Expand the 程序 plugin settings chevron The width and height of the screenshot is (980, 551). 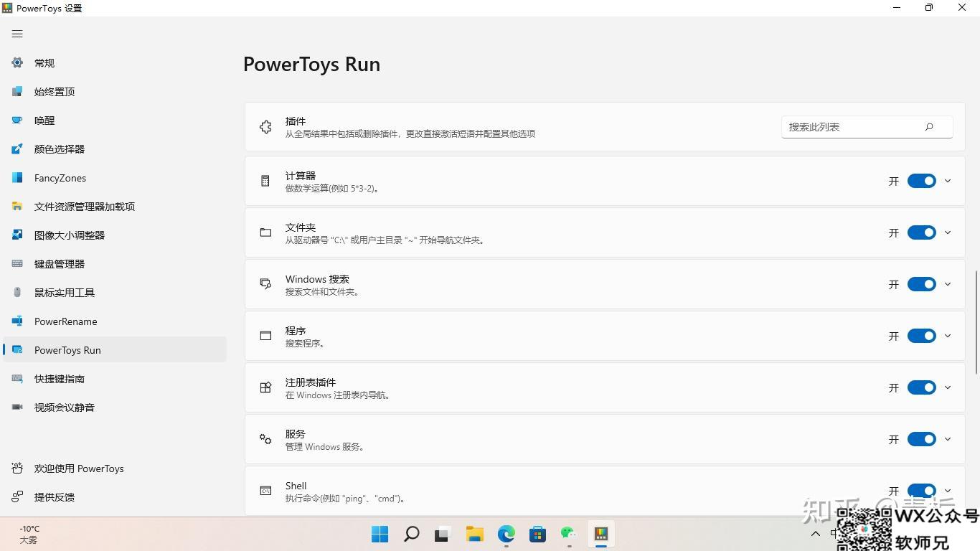point(948,336)
